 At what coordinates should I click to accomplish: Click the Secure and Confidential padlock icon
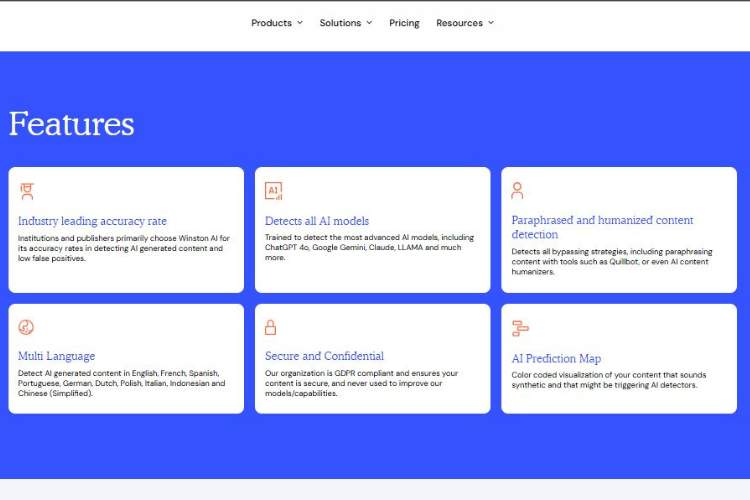click(x=270, y=327)
